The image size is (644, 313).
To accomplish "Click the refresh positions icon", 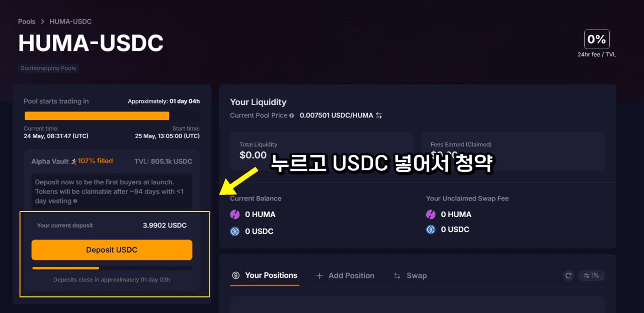I will [x=569, y=275].
